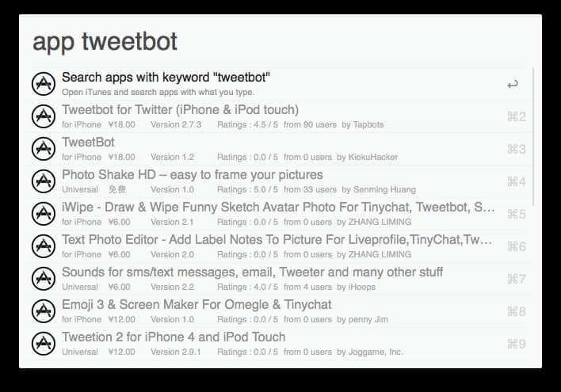Click the "app tweetbot" search input field

tap(280, 41)
